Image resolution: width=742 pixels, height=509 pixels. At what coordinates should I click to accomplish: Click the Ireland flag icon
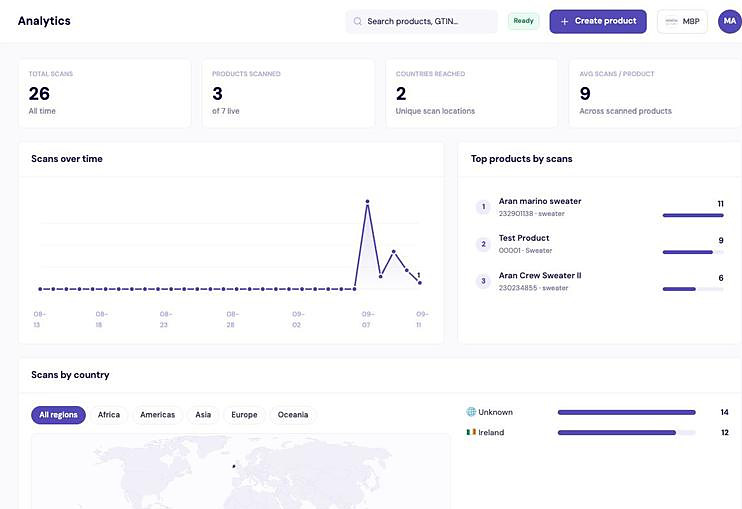point(471,432)
